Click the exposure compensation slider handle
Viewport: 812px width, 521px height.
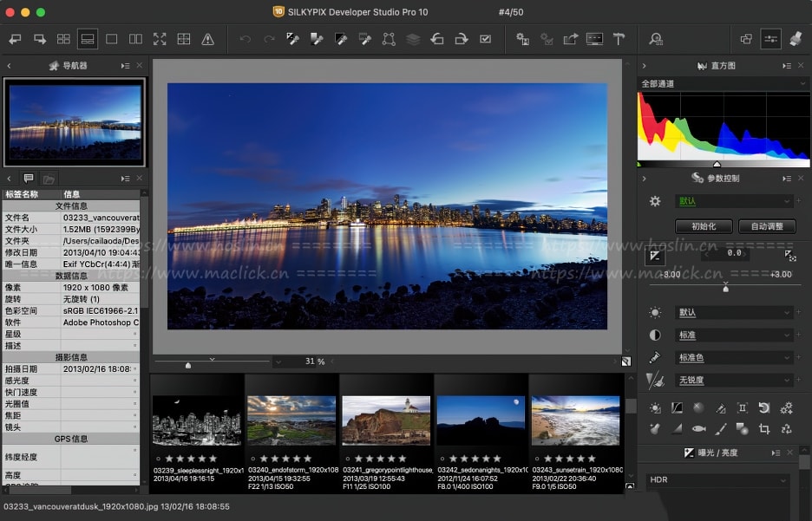point(726,288)
